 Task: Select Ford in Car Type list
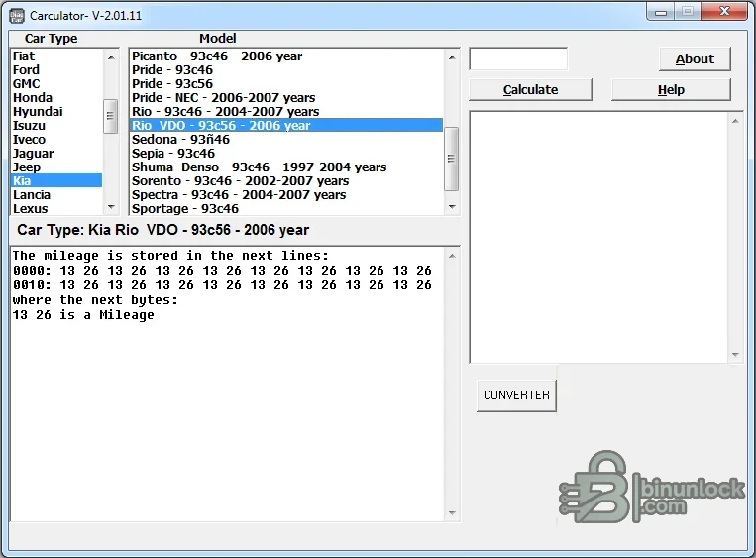click(56, 70)
